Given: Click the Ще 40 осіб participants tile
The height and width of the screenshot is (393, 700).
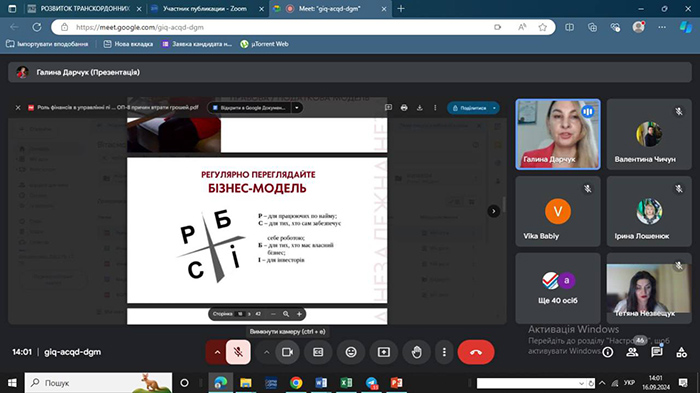Looking at the screenshot, I should [x=558, y=288].
